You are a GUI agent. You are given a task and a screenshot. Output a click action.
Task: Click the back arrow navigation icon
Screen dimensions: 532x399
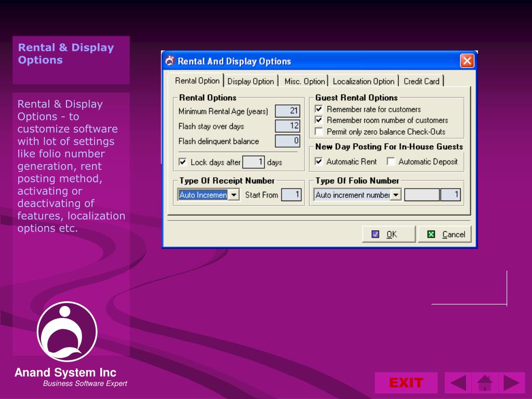pyautogui.click(x=458, y=383)
